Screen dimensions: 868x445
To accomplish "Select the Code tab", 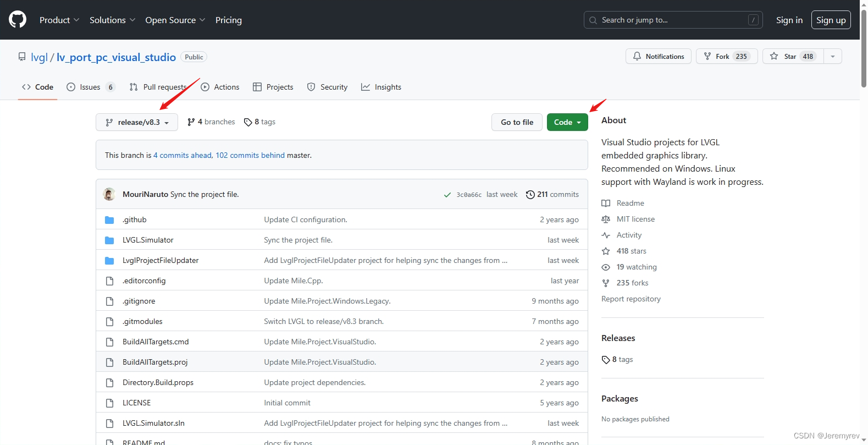I will [x=38, y=87].
